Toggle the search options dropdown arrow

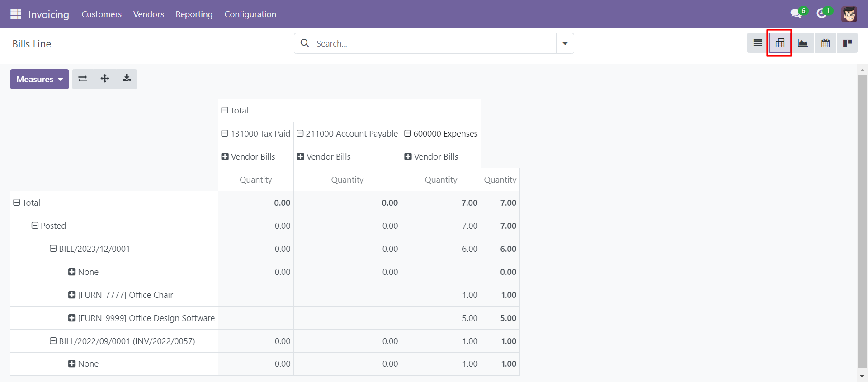[565, 43]
